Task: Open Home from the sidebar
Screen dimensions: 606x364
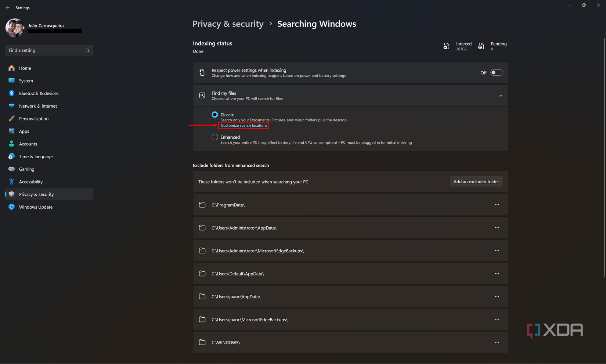Action: pyautogui.click(x=49, y=68)
